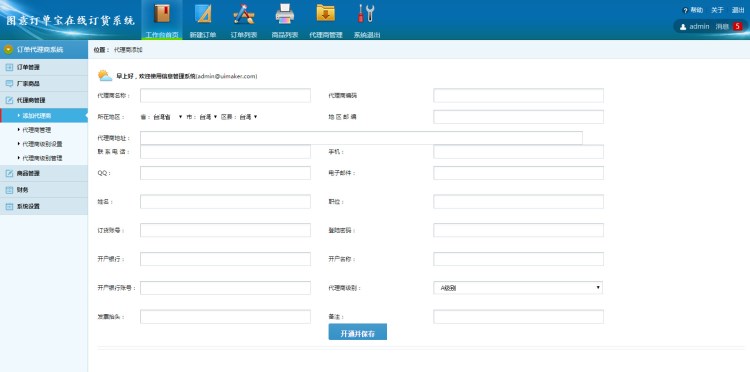The height and width of the screenshot is (372, 750).
Task: Click the 开户名称 input field
Action: click(x=518, y=259)
